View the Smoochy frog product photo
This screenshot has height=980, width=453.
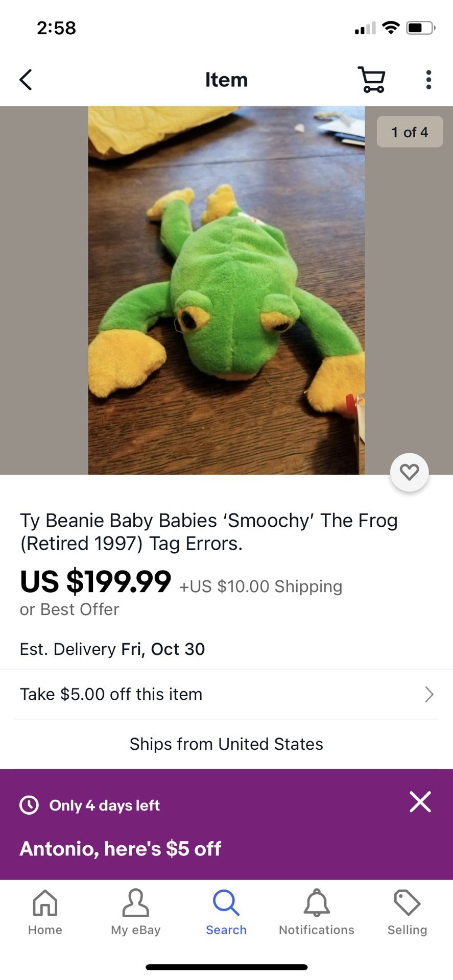point(226,290)
